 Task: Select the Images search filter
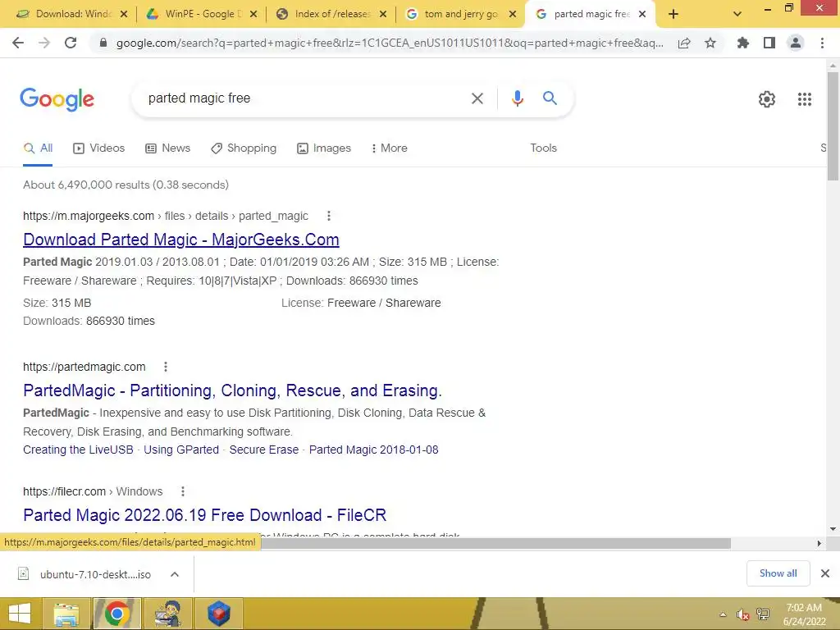(x=324, y=148)
